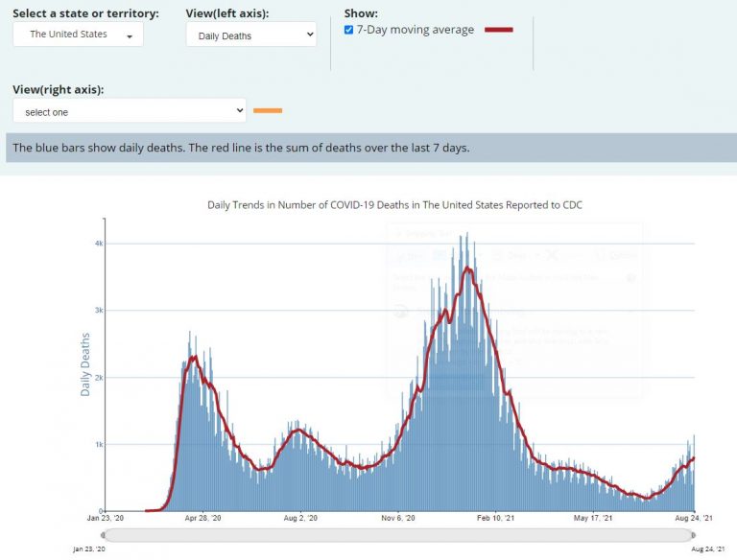Image resolution: width=737 pixels, height=560 pixels.
Task: Click the chart title about COVID-19 deaths
Action: point(394,205)
